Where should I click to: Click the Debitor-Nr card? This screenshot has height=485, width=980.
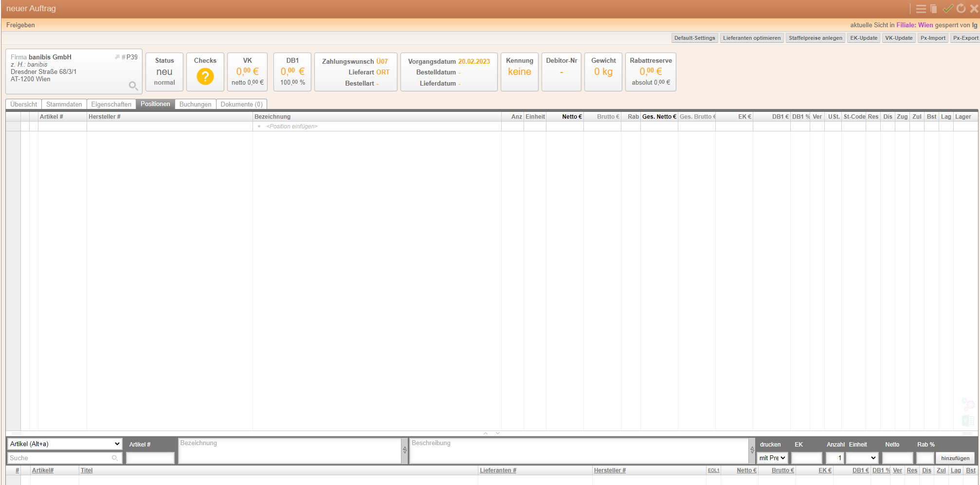[x=562, y=72]
